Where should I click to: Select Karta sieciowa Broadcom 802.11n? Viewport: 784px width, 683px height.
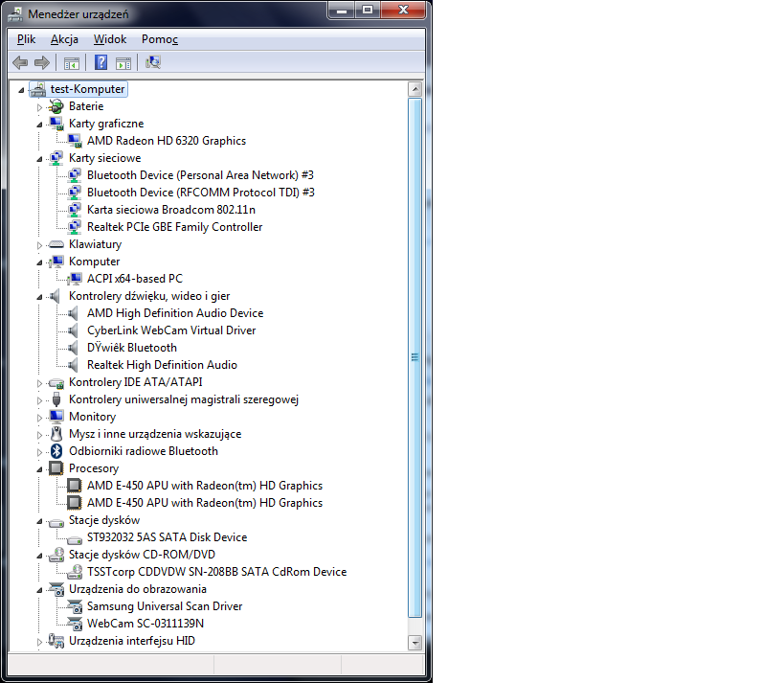pos(171,210)
